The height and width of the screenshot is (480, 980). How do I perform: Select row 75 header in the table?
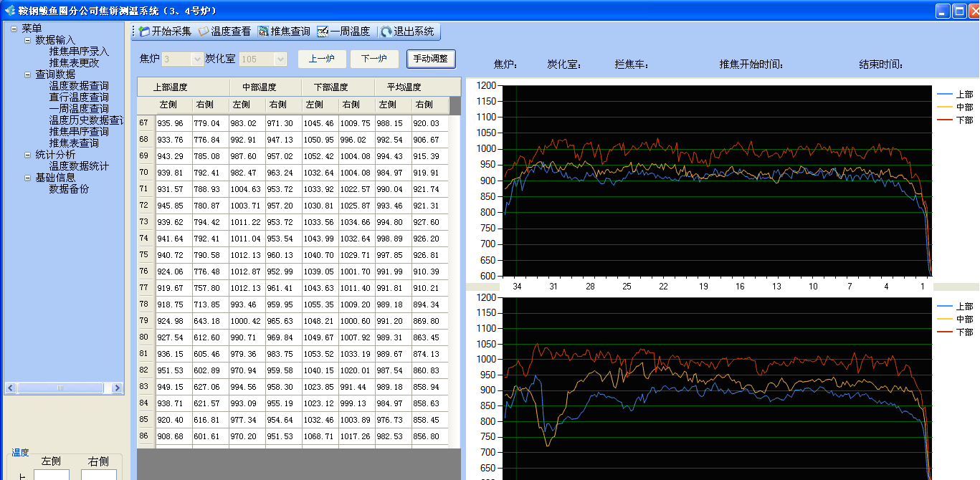(x=144, y=254)
